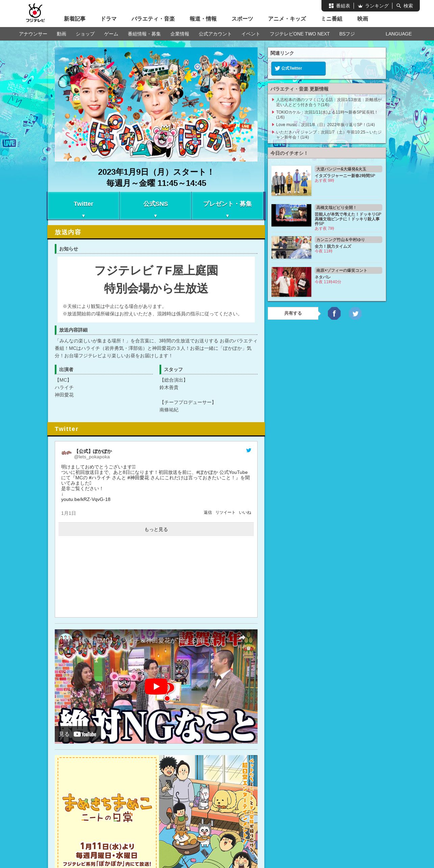The width and height of the screenshot is (434, 868).
Task: Open スポーツ menu
Action: (242, 19)
